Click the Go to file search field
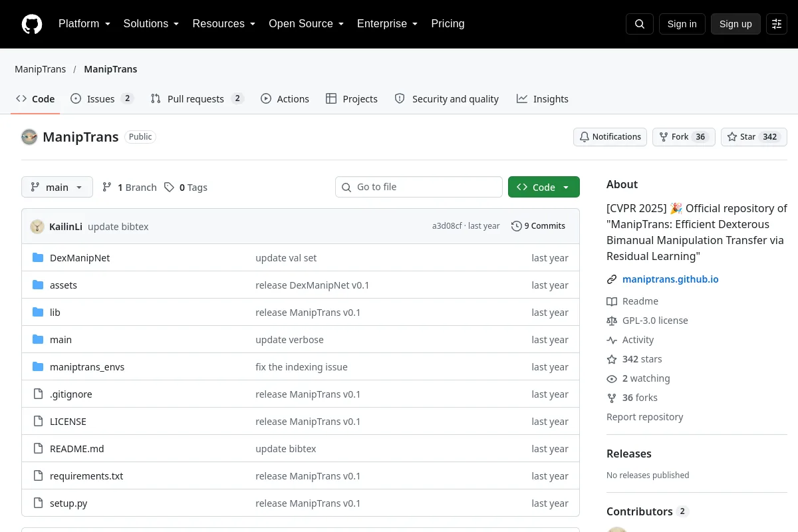 [419, 187]
